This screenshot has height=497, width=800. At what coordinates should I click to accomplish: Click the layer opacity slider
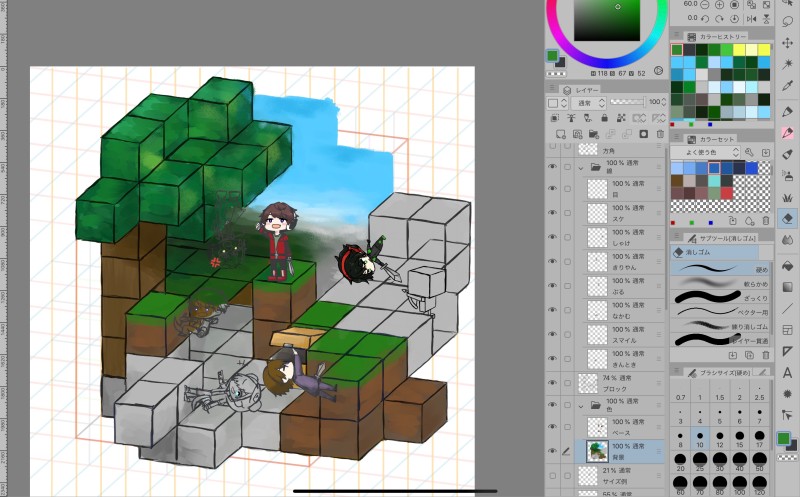(627, 102)
